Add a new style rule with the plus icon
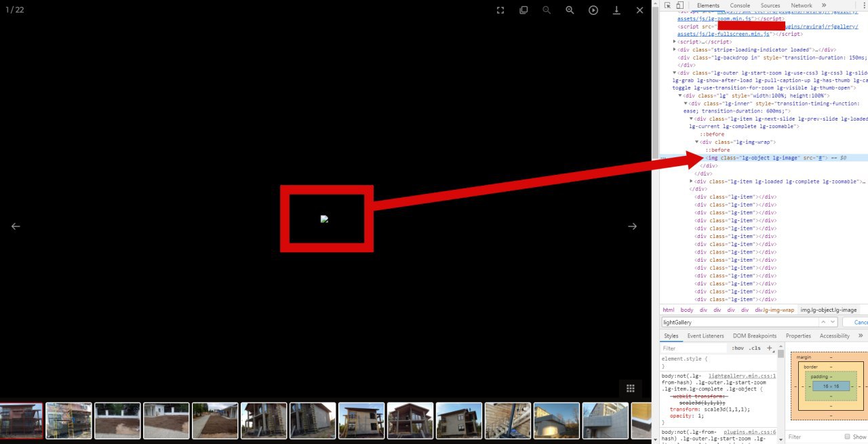This screenshot has width=868, height=444. [x=770, y=348]
